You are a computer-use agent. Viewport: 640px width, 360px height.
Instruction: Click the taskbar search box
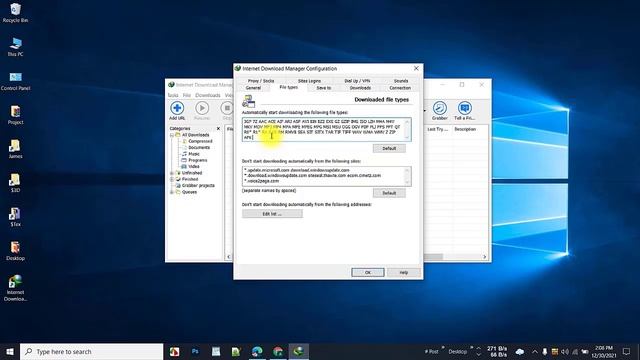coord(91,351)
